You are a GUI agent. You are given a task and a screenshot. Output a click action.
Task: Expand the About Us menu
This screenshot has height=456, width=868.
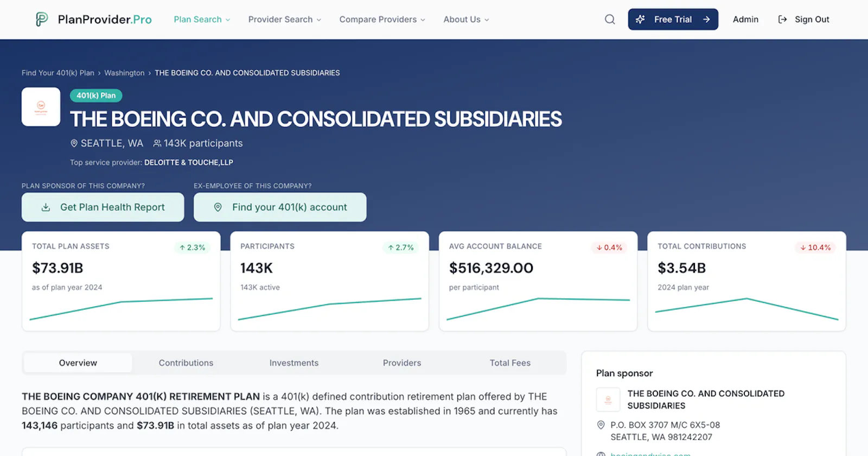click(x=467, y=20)
